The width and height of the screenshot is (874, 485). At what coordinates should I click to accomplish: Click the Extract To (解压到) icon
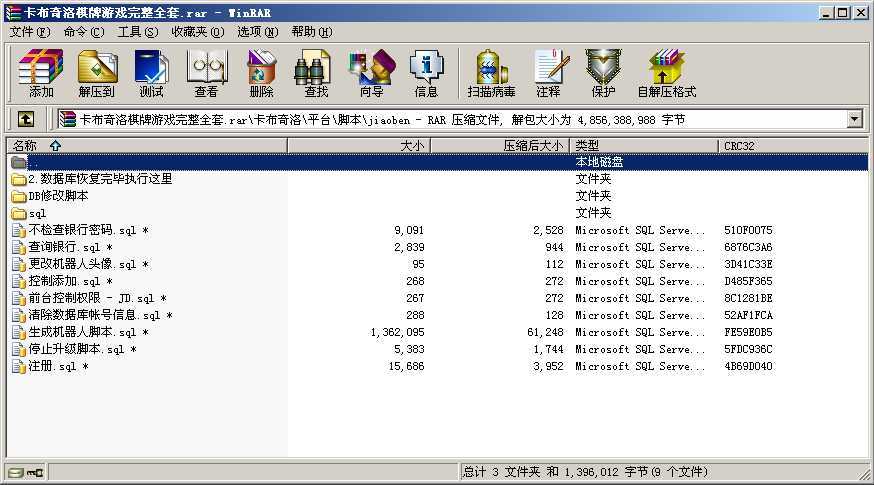point(97,73)
